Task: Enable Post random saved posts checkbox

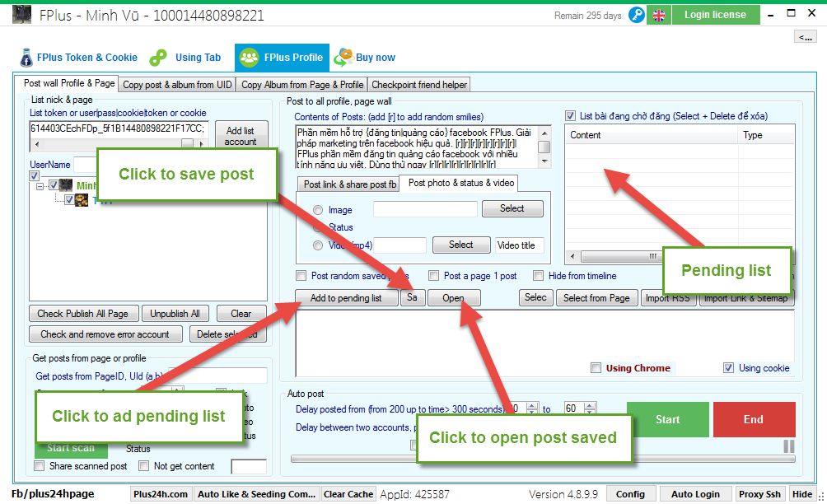Action: [x=301, y=275]
